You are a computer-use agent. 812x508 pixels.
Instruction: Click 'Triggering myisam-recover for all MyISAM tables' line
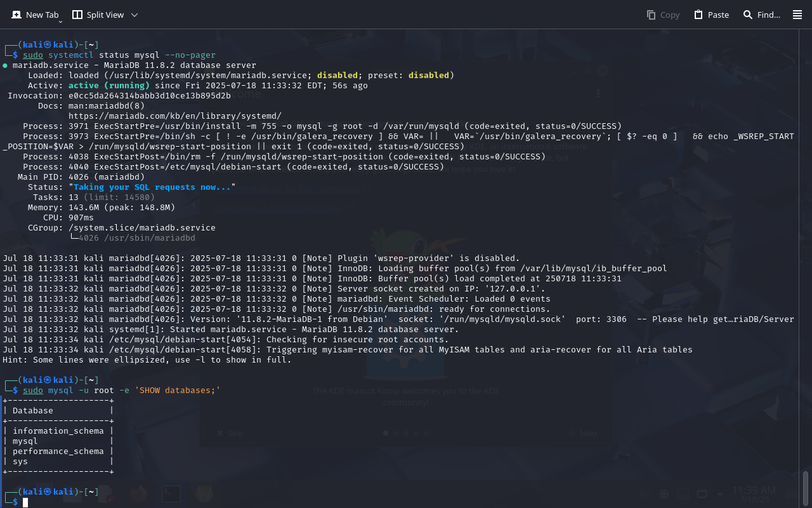(x=348, y=350)
